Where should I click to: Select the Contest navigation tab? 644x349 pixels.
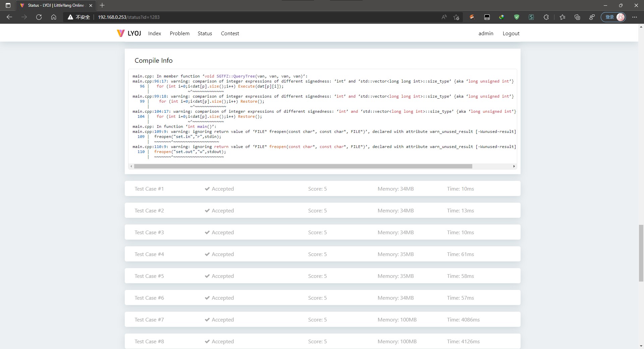coord(230,33)
